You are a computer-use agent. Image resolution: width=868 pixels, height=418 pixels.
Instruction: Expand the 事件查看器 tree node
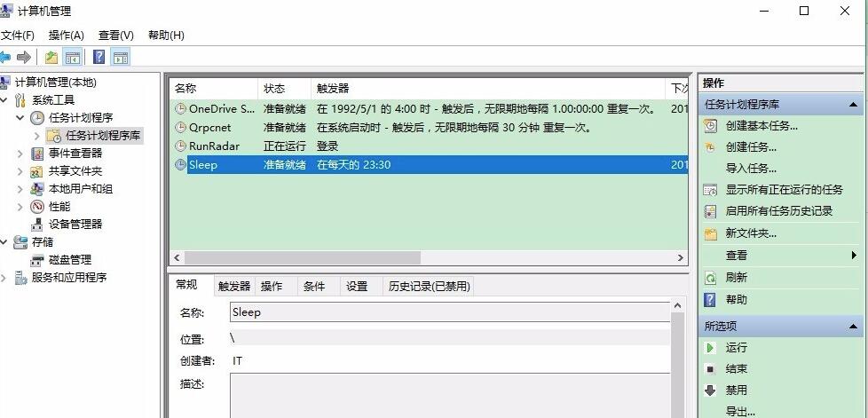(x=20, y=154)
